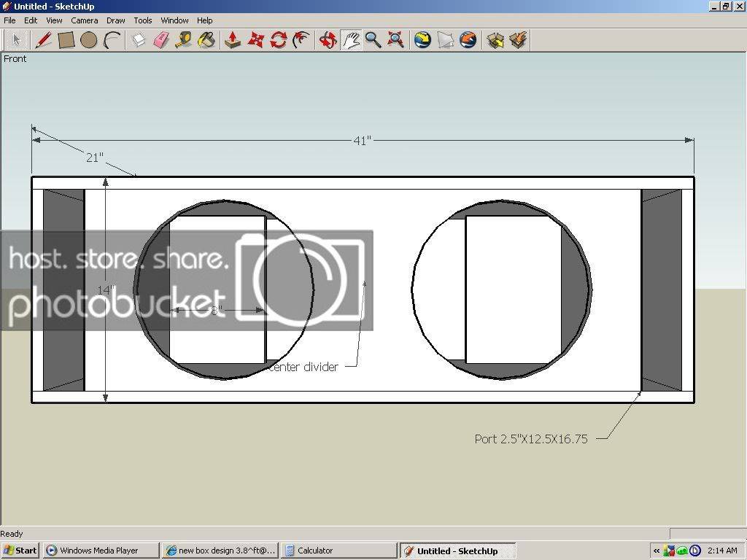Click the Untitled - SketchUp taskbar button
The width and height of the screenshot is (747, 560).
[457, 551]
